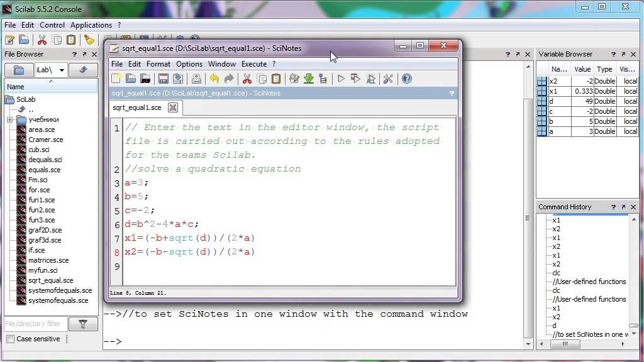644x362 pixels.
Task: Select the sqrt_equal1.sce tab
Action: (136, 107)
